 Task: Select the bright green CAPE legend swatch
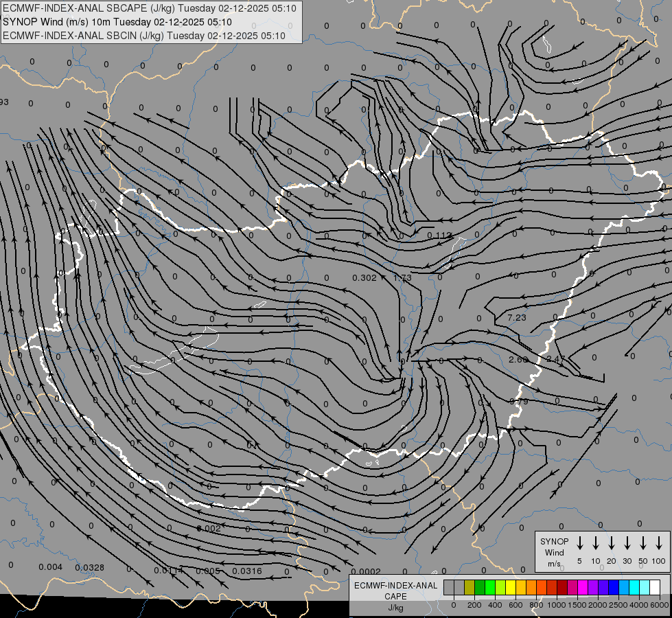(490, 587)
